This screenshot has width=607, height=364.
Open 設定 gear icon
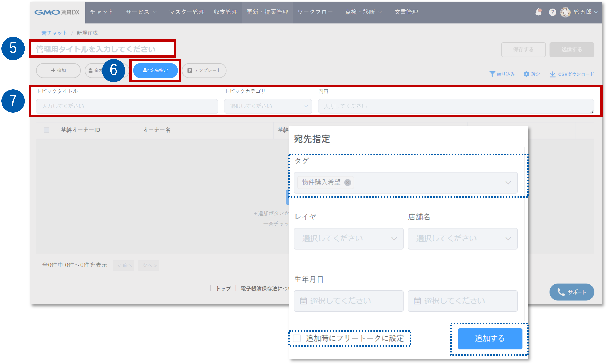tap(526, 74)
